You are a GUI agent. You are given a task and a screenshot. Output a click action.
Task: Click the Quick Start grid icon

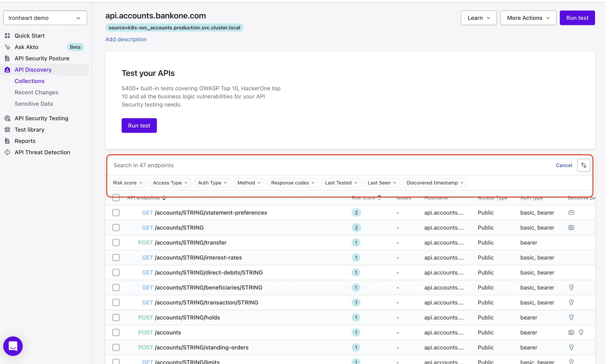pyautogui.click(x=7, y=36)
